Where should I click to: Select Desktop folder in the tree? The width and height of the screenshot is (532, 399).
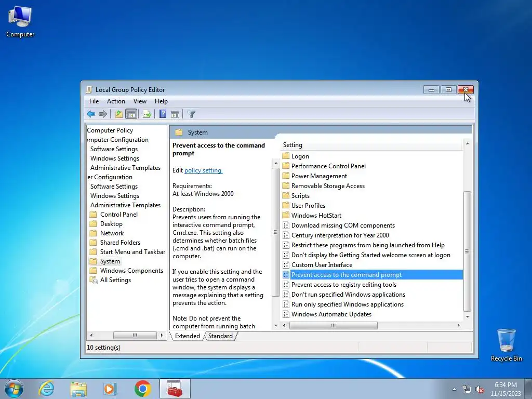coord(111,224)
